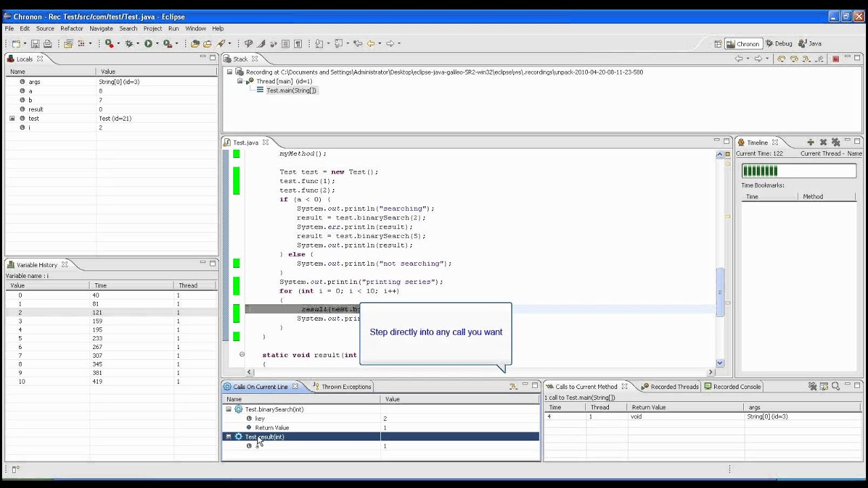Image resolution: width=868 pixels, height=488 pixels.
Task: Select the Chronon perspective button
Action: 743,44
